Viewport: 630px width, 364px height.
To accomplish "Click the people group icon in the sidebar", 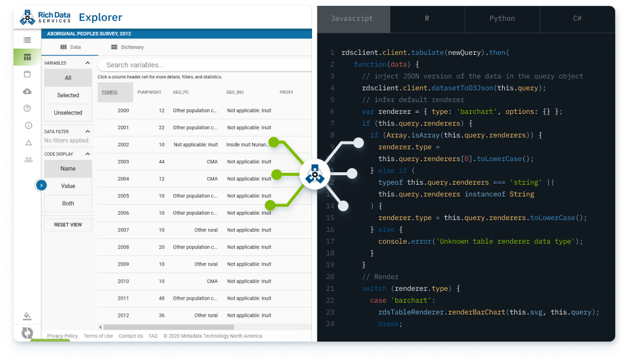I will click(28, 160).
